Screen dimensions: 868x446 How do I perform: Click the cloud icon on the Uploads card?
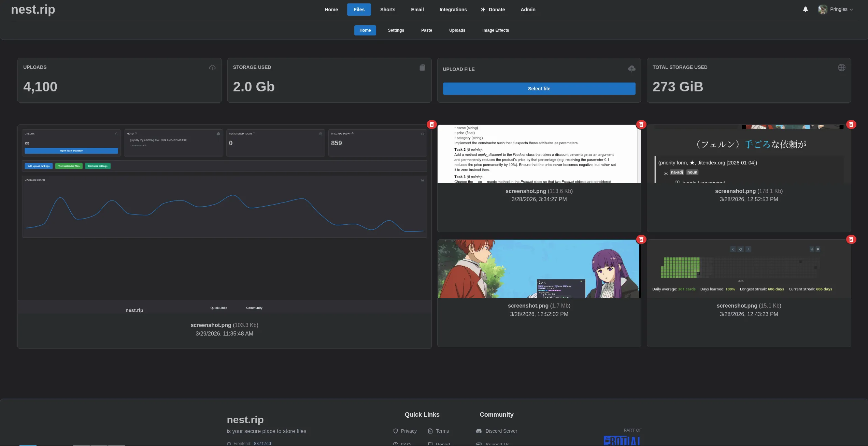coord(212,67)
